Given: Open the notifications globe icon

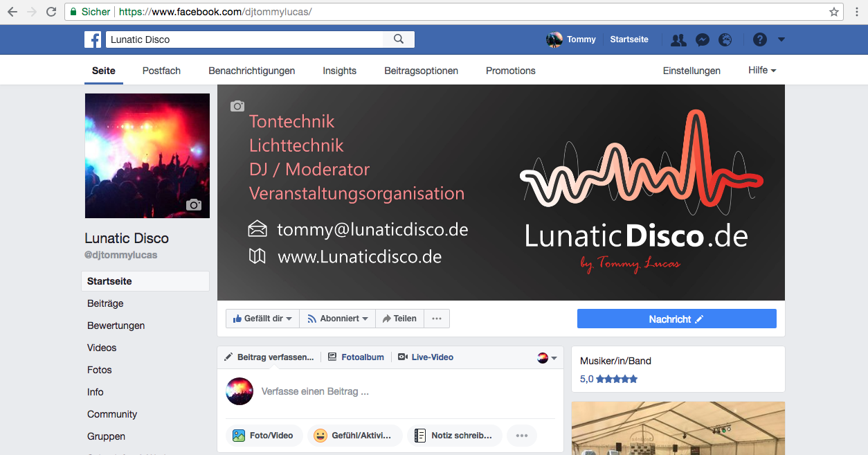Looking at the screenshot, I should pyautogui.click(x=725, y=39).
